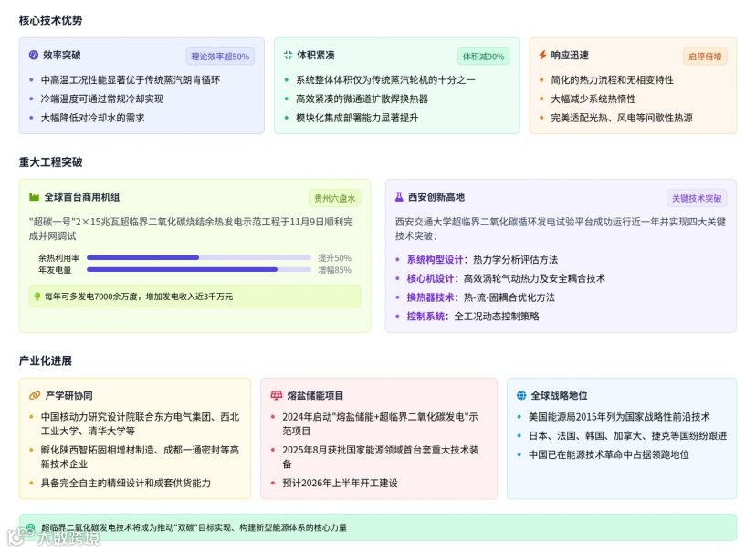Click the 换热器技术 highlighted term
This screenshot has width=756, height=552.
click(430, 297)
